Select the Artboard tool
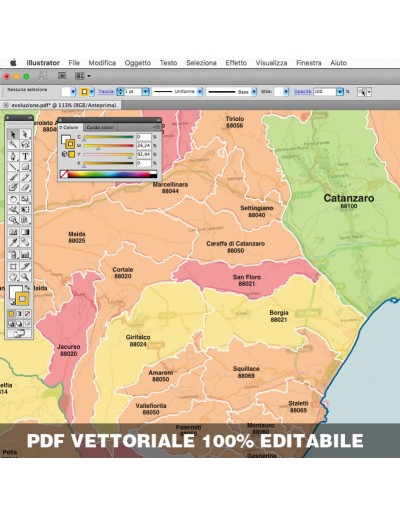400x517 pixels. [13, 266]
